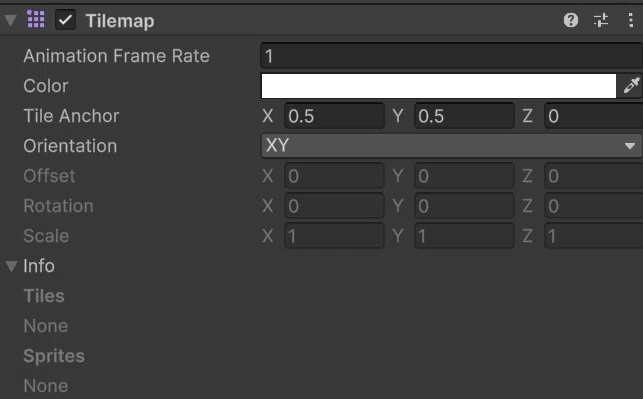Screen dimensions: 643x399
Task: Click the purple Tilemap grid icon
Action: coord(36,19)
